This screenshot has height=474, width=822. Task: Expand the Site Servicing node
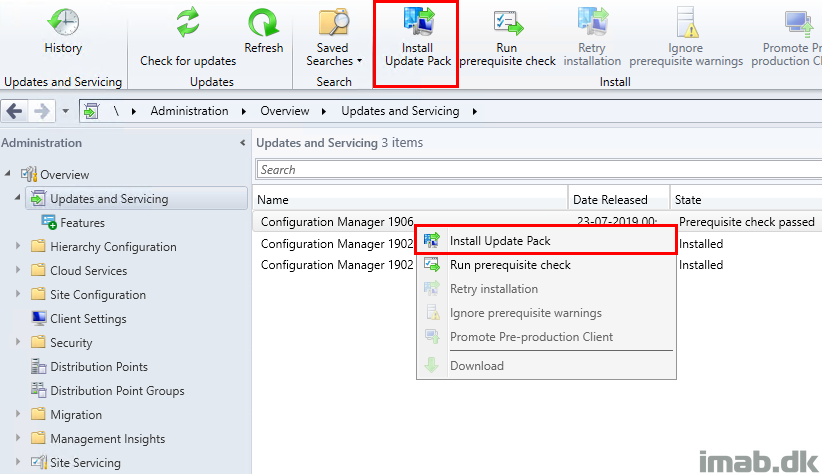click(x=18, y=462)
